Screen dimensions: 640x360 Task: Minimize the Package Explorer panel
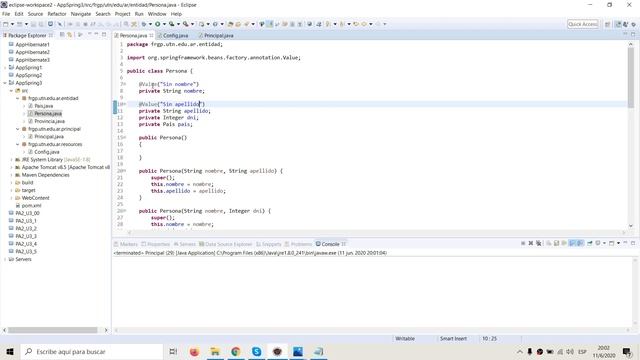tap(96, 35)
